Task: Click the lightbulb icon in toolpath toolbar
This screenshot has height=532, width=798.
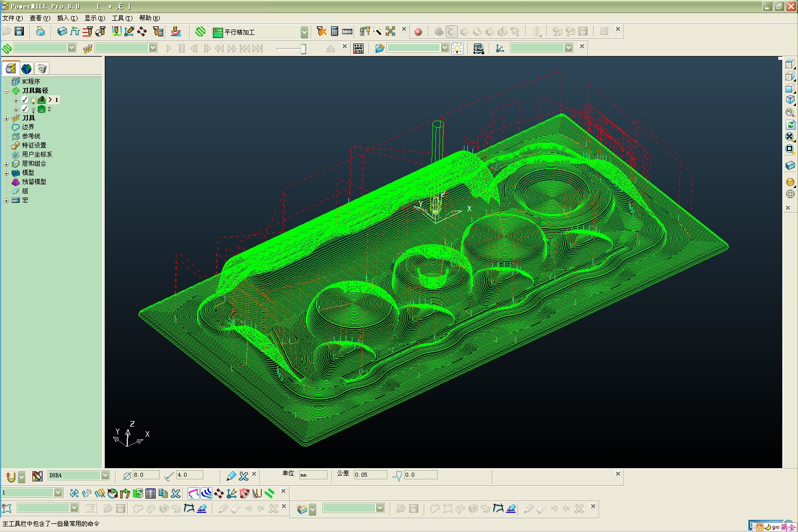Action: point(457,48)
